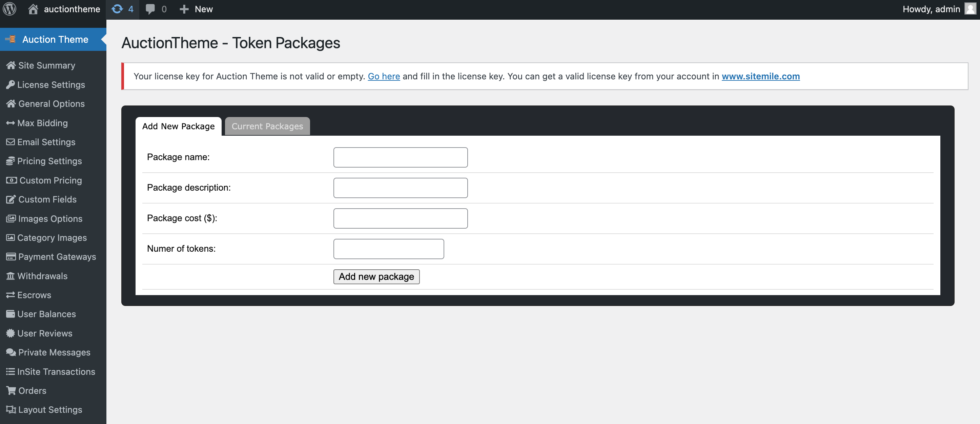Click the Auction Theme menu icon
The height and width of the screenshot is (424, 980).
[x=10, y=39]
